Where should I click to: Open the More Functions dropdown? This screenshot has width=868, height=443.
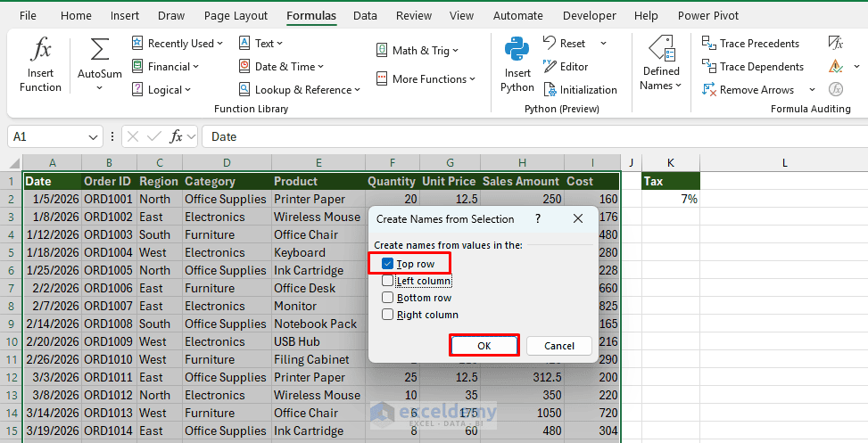click(426, 79)
